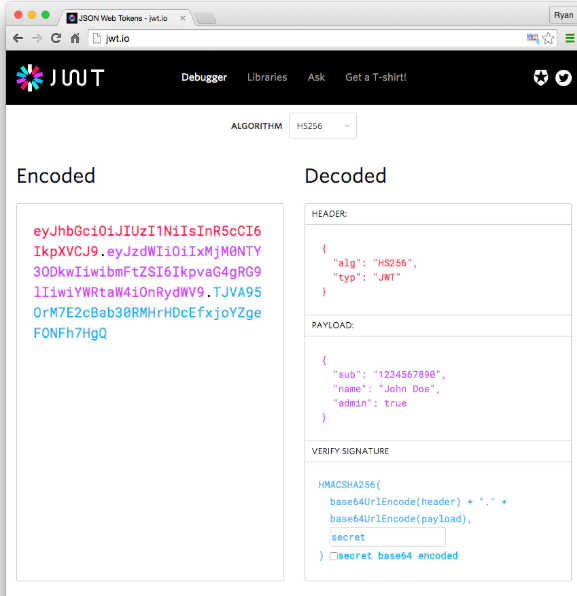This screenshot has width=577, height=596.
Task: Select the JSON Web Tokens browser tab
Action: point(124,18)
